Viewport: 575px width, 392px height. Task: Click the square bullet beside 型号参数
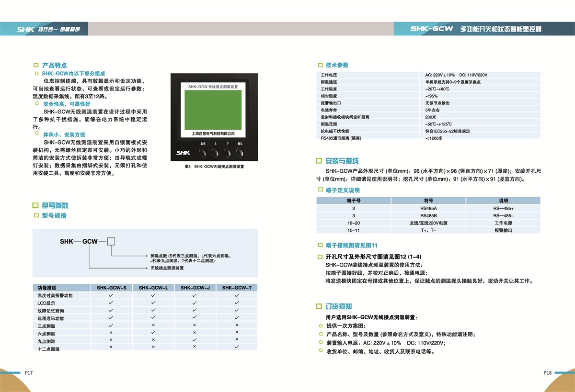click(x=35, y=205)
